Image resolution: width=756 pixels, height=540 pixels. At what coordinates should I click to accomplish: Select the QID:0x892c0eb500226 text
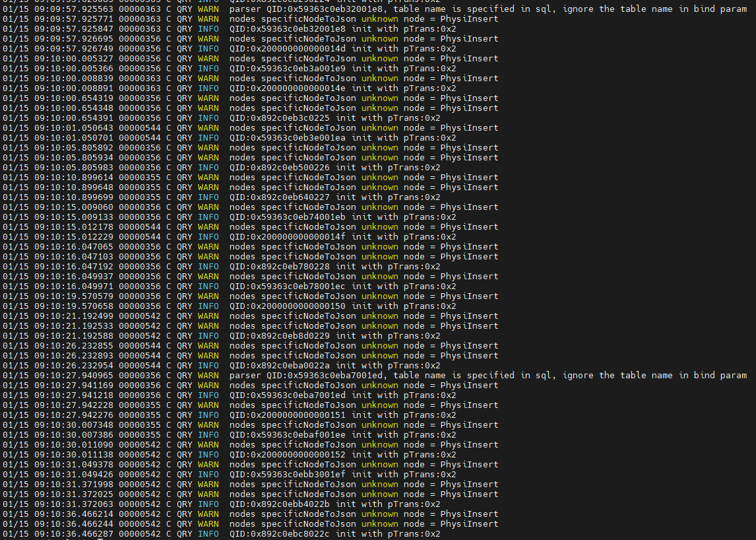pos(280,168)
